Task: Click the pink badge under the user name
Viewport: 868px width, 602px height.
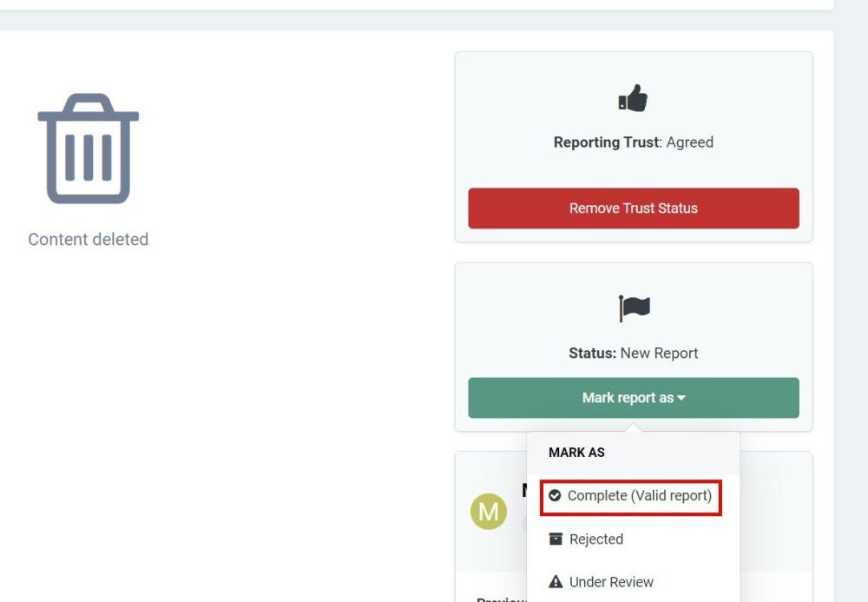Action: click(523, 524)
